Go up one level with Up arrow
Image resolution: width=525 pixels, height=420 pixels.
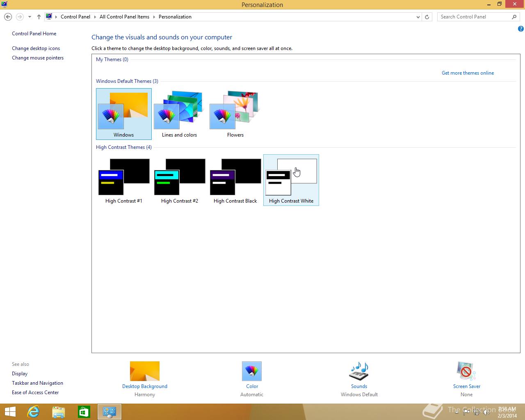(x=39, y=17)
